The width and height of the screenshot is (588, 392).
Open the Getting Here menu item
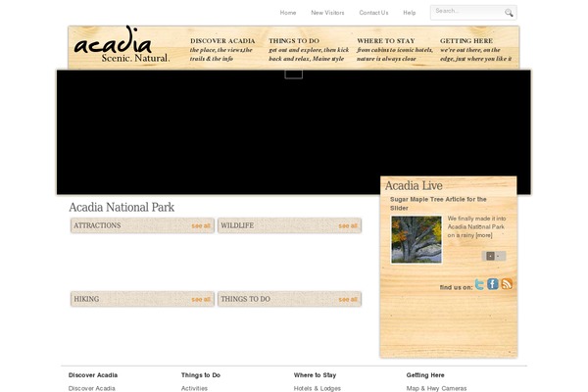click(x=476, y=50)
